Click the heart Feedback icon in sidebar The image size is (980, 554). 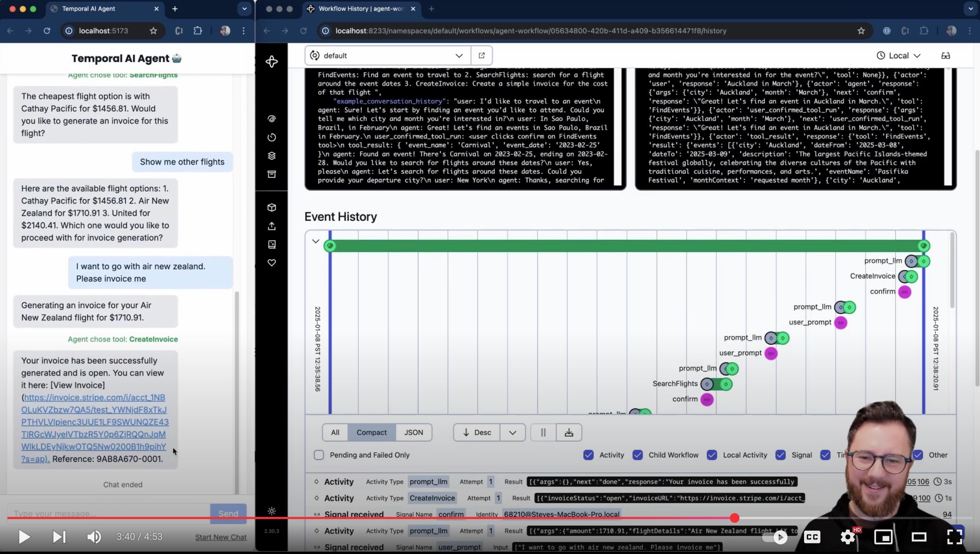(272, 263)
